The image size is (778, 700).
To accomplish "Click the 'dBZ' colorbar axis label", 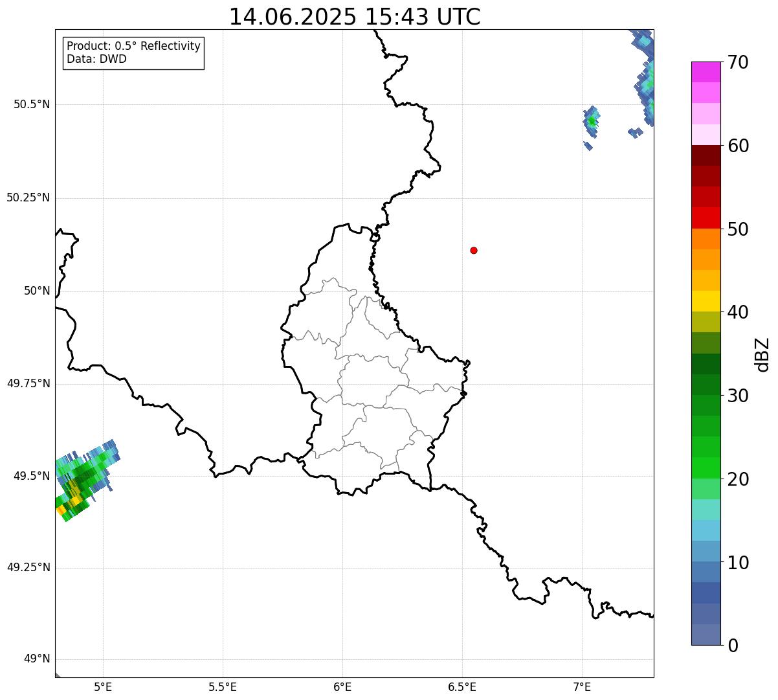I will pyautogui.click(x=763, y=354).
